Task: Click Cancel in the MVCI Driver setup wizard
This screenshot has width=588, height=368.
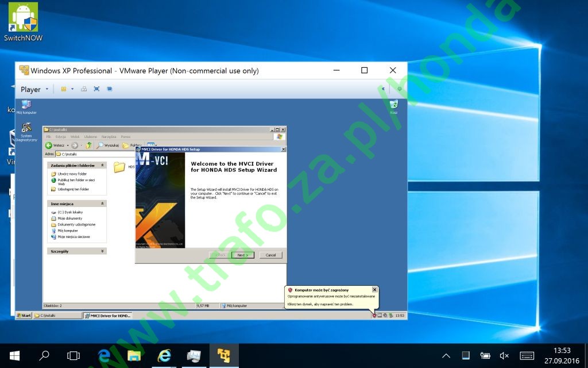Action: 271,255
